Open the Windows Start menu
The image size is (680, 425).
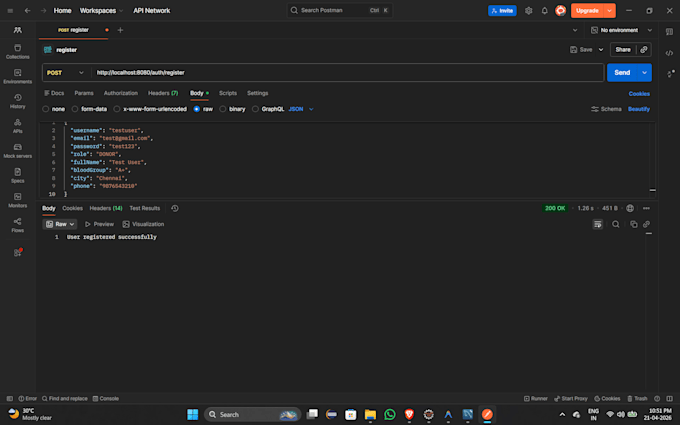193,415
